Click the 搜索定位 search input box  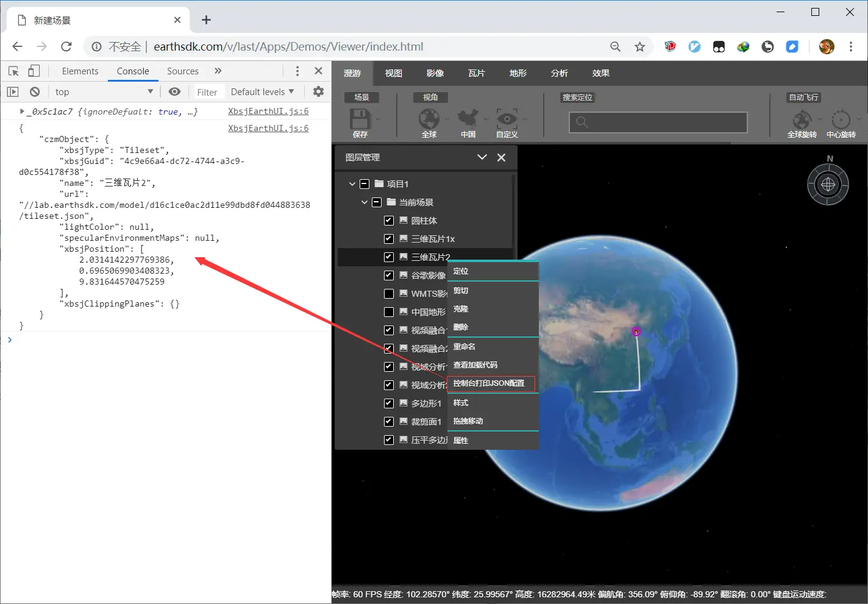(x=658, y=122)
